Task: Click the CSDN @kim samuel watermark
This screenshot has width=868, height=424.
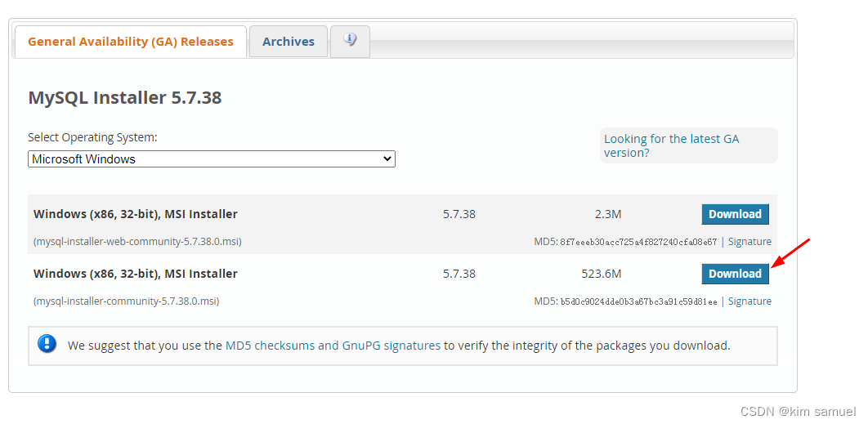Action: (798, 412)
